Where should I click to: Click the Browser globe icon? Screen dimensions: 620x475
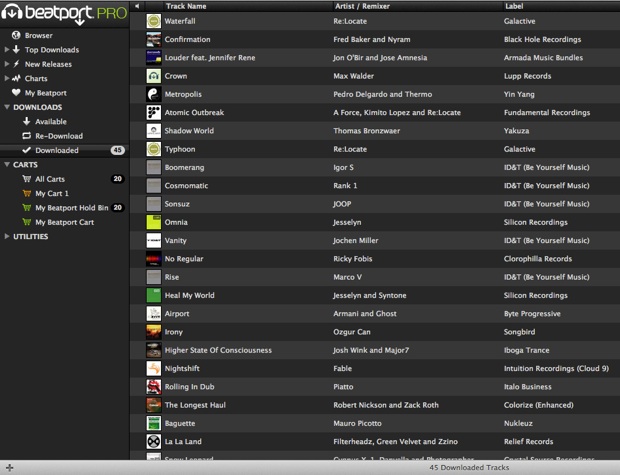tap(16, 35)
